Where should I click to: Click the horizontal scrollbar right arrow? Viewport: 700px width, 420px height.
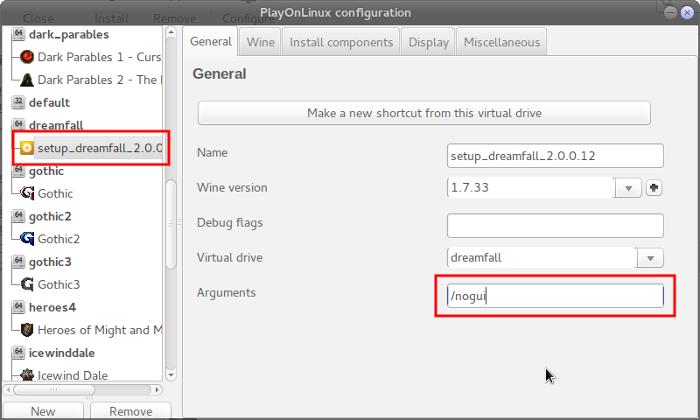(157, 390)
